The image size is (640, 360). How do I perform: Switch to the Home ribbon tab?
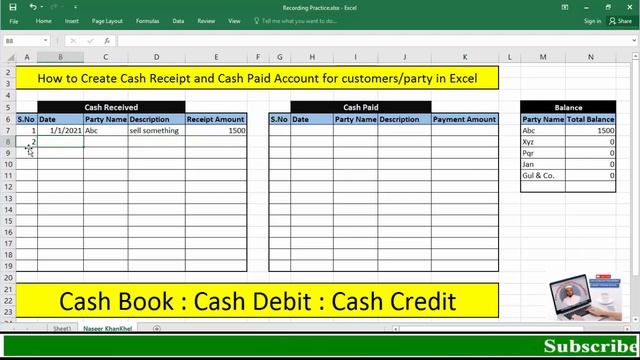tap(43, 21)
